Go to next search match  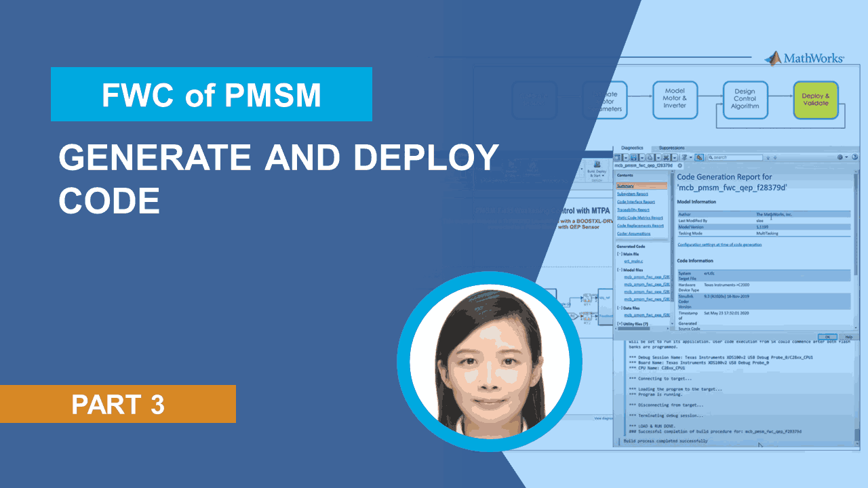(775, 157)
